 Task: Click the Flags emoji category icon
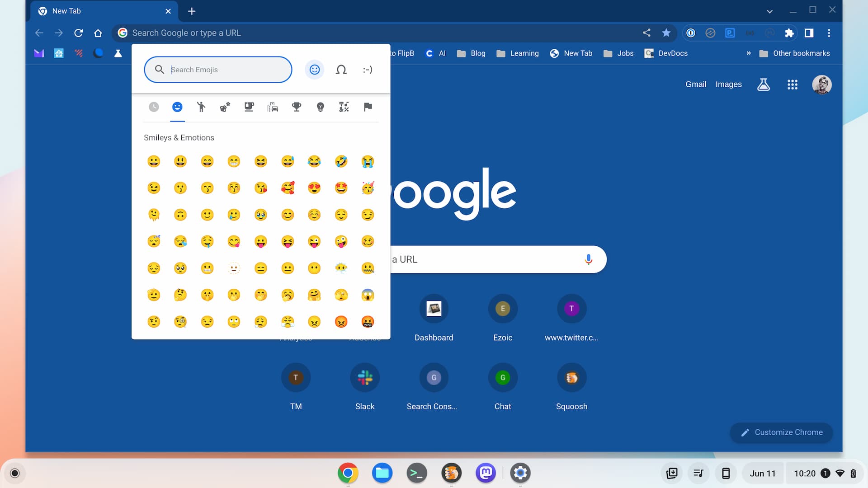tap(368, 107)
